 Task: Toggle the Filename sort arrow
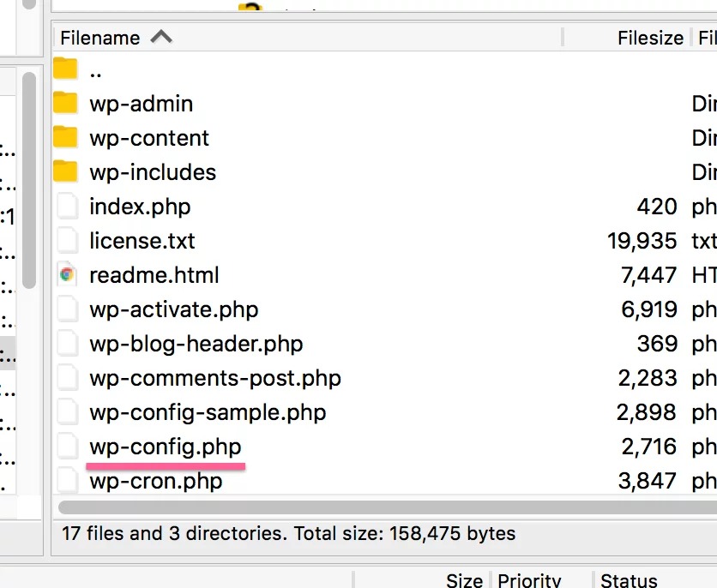coord(161,37)
